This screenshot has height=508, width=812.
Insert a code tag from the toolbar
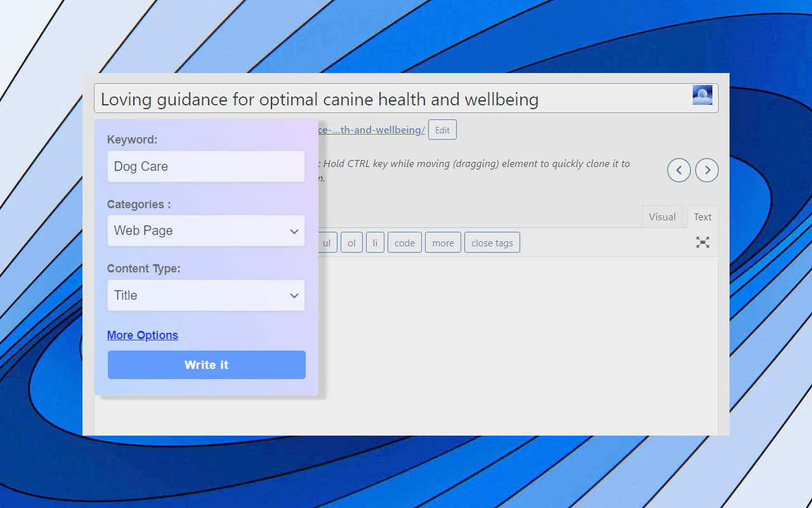click(x=404, y=243)
